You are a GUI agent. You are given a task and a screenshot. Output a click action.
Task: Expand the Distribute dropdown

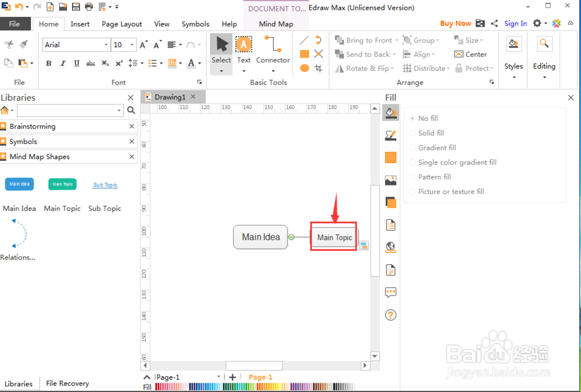tap(448, 69)
